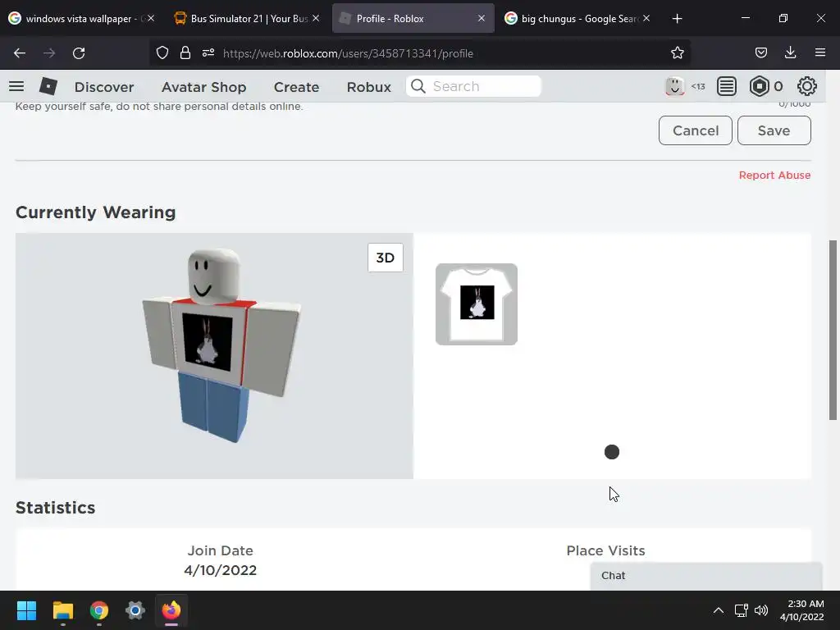This screenshot has width=840, height=630.
Task: Open taskbar clock and date
Action: (x=801, y=610)
